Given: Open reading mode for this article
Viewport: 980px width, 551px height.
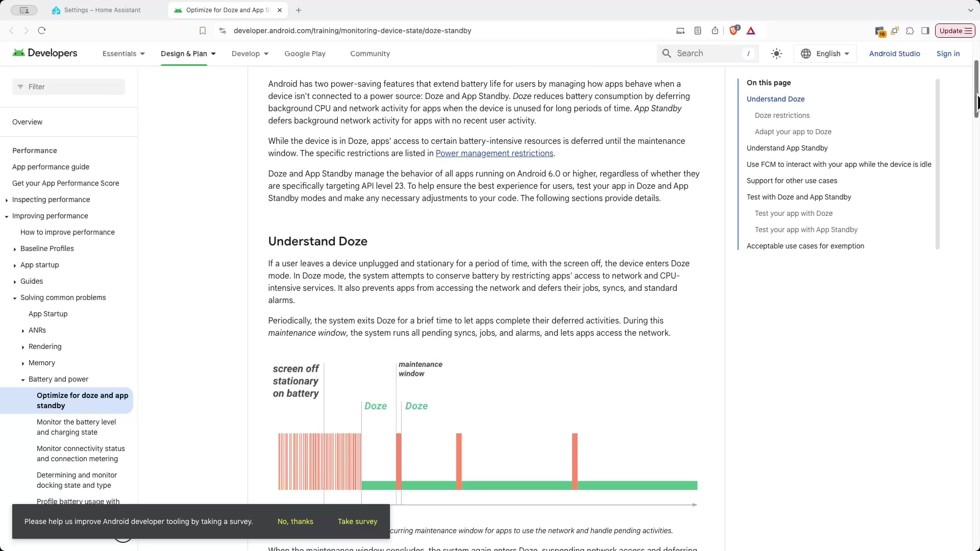Looking at the screenshot, I should point(698,31).
